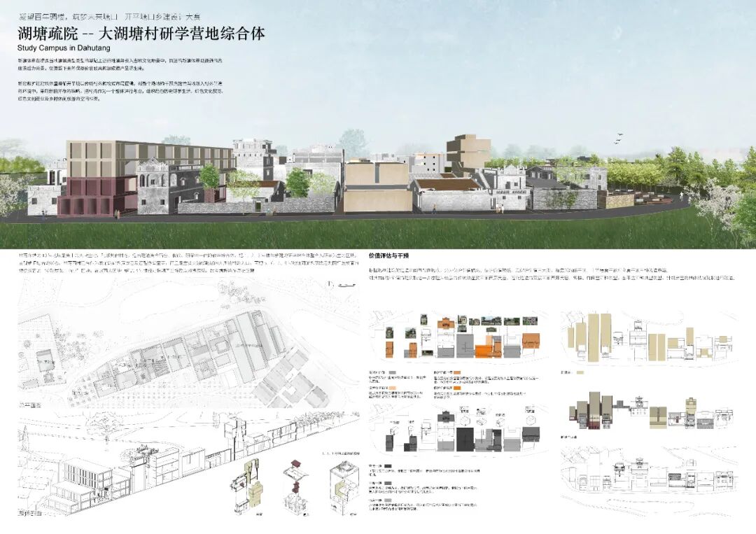Click the main title 湖塘疏院 大湖塘村研学营地综合体
Screen dimensions: 756x534
(x=141, y=34)
